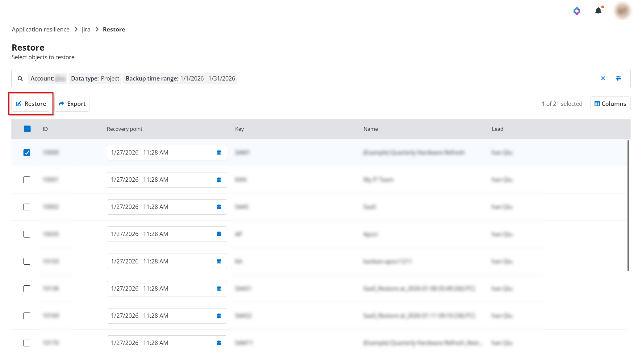Open calendar icon in first recovery point
Screen dimensions: 642x364
pyautogui.click(x=219, y=152)
